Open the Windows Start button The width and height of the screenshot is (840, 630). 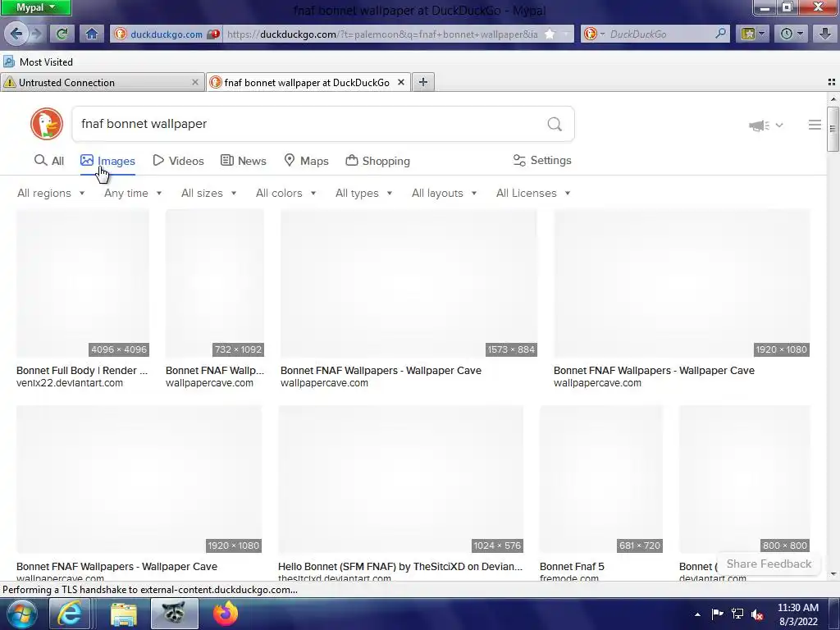click(22, 614)
